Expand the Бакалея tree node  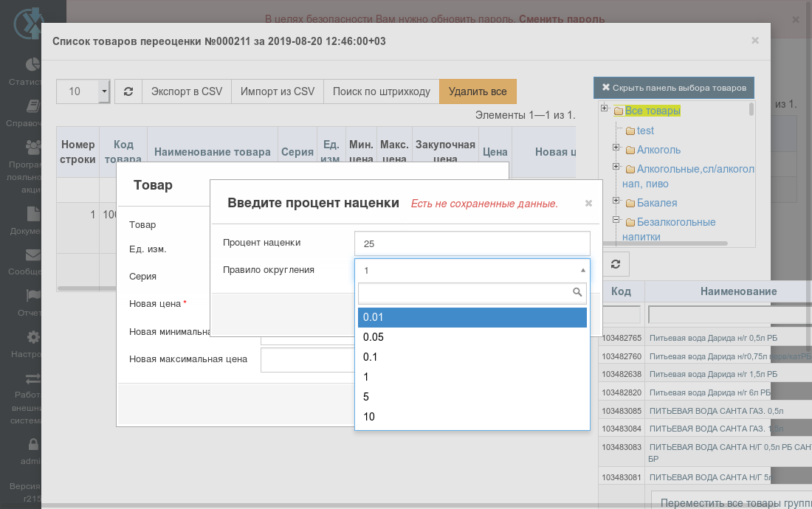[616, 201]
